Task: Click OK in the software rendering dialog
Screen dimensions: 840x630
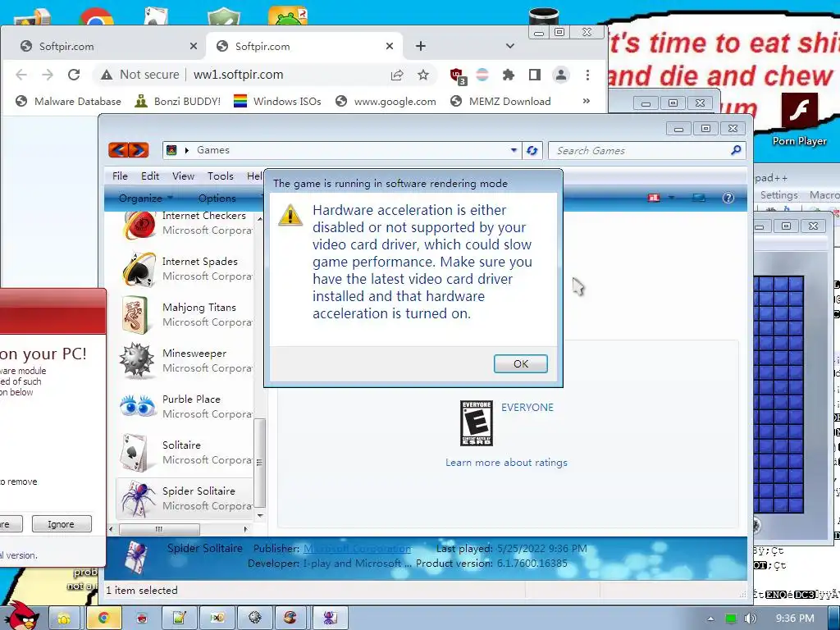Action: pos(520,363)
